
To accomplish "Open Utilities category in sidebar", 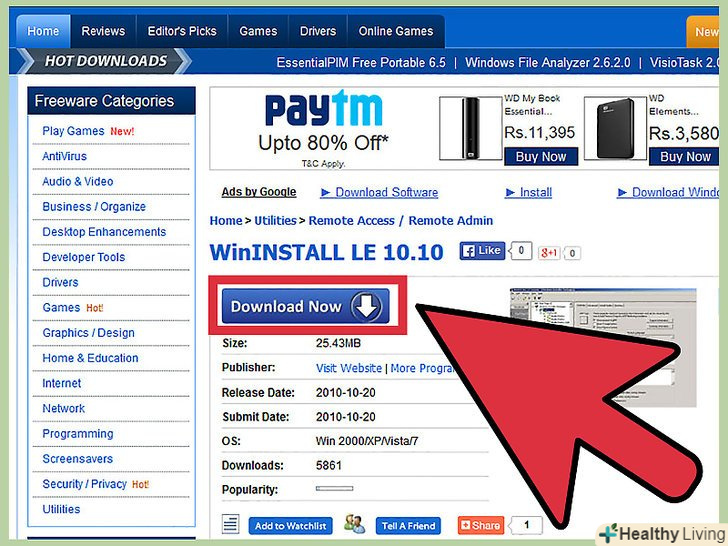I will (61, 509).
